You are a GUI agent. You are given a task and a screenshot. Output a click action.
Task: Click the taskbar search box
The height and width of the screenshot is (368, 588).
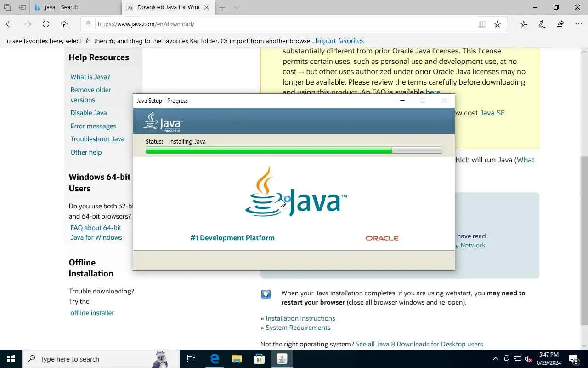101,359
